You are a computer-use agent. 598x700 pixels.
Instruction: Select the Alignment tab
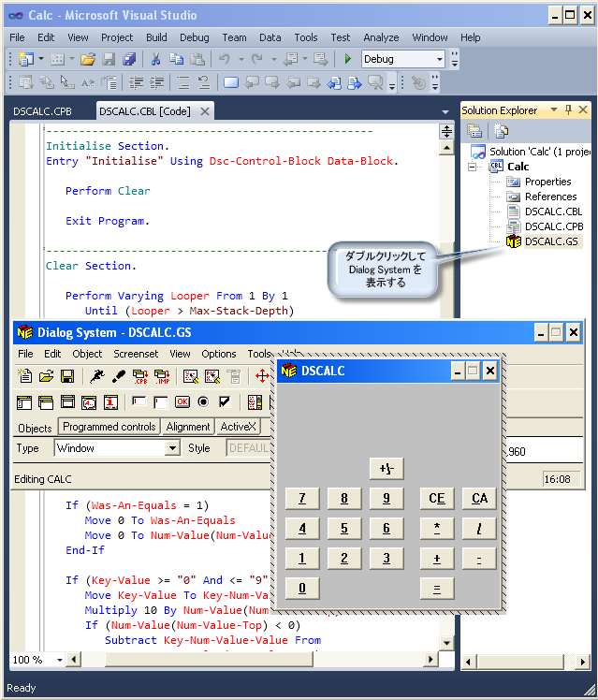[188, 427]
